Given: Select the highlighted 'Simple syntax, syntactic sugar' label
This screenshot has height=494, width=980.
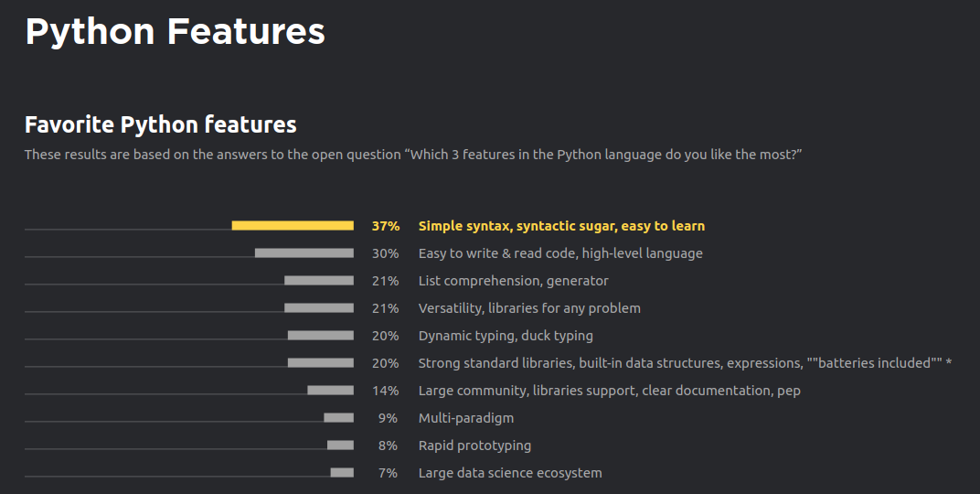Looking at the screenshot, I should (561, 226).
